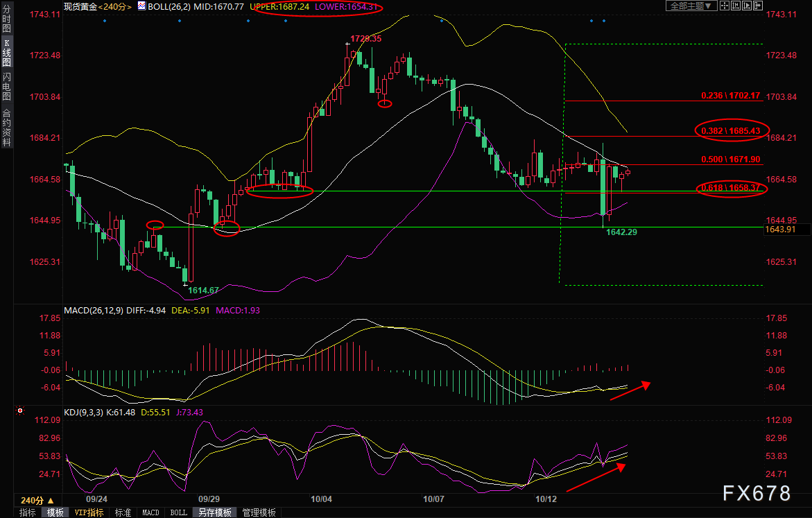Select the VIP指标 option
812x518 pixels.
[89, 512]
